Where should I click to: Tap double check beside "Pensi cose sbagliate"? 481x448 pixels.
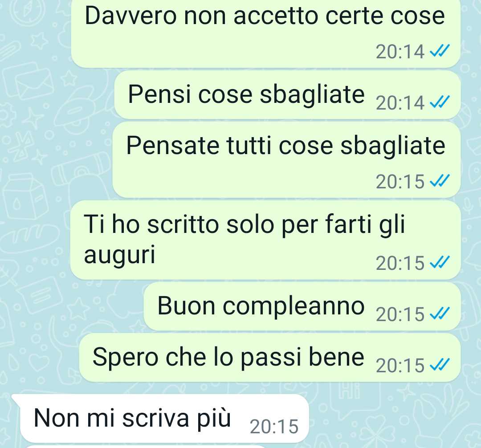point(440,102)
